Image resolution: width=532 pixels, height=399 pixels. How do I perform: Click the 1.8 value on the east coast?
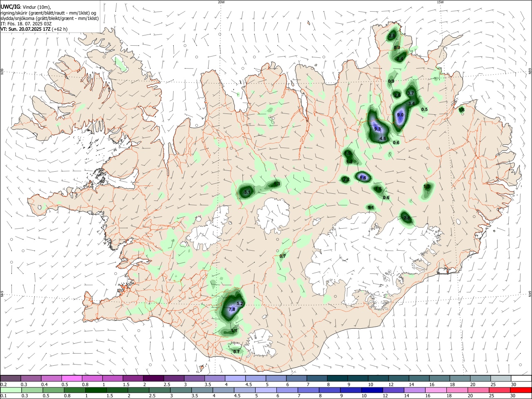tap(461, 110)
